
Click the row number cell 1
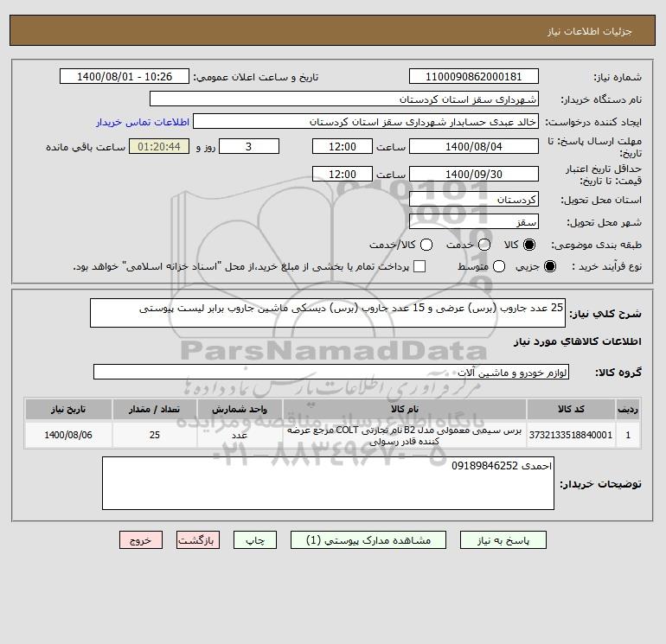628,435
